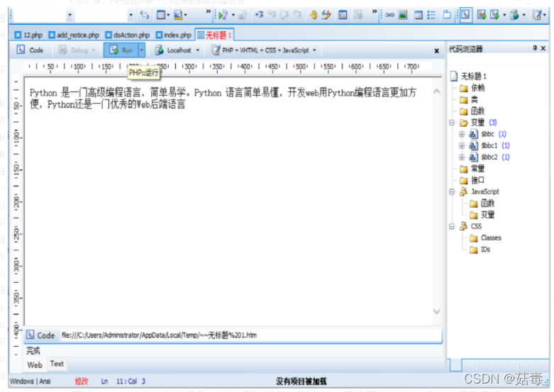Click the first toolbar overflow chevron
Viewport: 554px width, 392px height.
pyautogui.click(x=208, y=11)
